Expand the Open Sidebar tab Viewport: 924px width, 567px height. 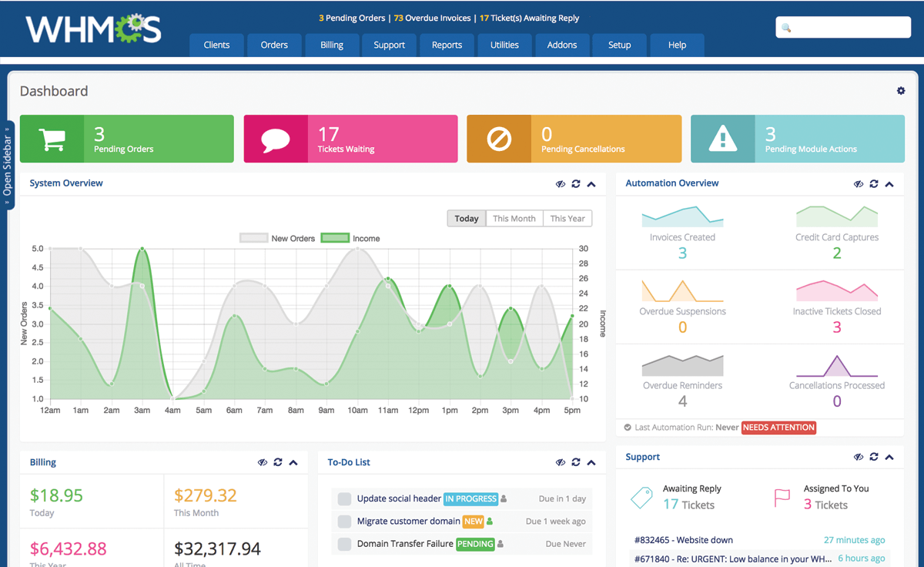click(8, 166)
